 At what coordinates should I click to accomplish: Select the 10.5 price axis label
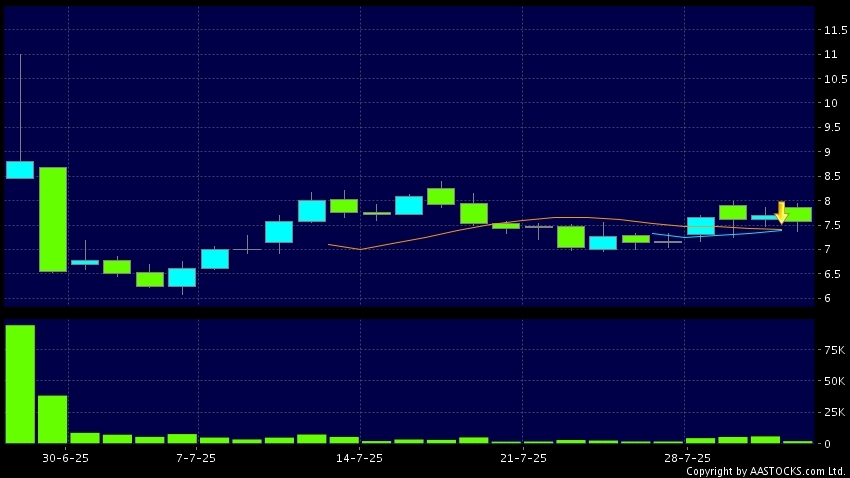tap(835, 79)
